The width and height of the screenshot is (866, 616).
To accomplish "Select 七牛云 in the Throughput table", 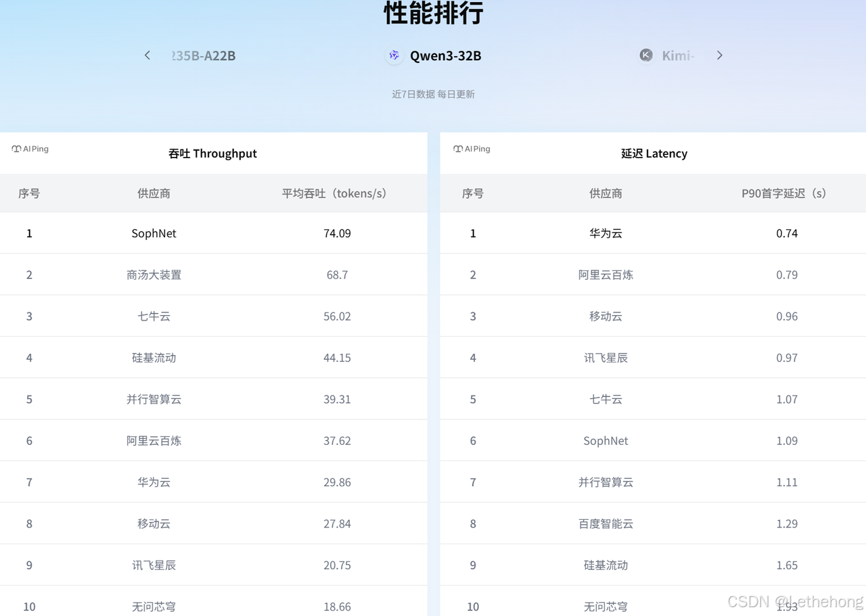I will click(154, 316).
